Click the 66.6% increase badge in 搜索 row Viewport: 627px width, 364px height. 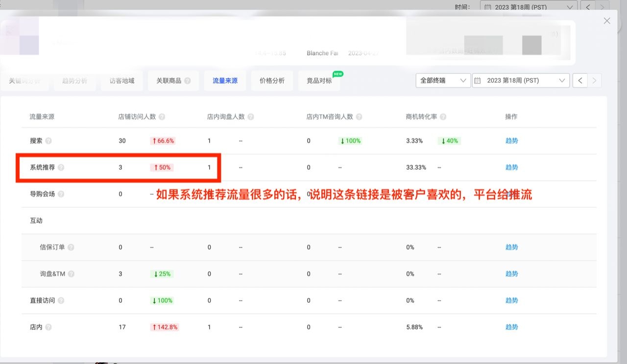click(x=163, y=141)
